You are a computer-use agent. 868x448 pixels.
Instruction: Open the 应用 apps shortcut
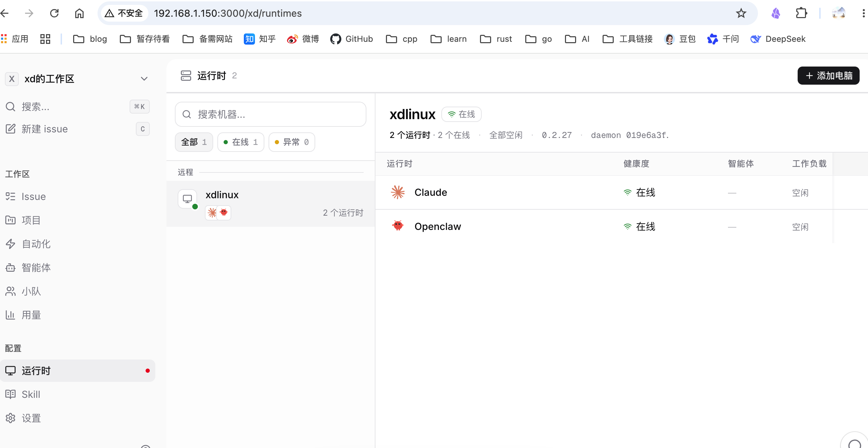click(x=15, y=39)
